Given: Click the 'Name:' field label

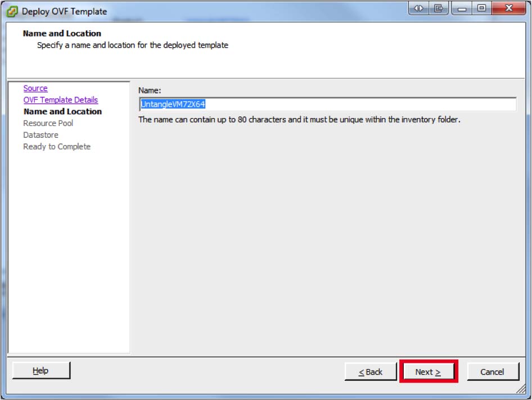Looking at the screenshot, I should 150,91.
